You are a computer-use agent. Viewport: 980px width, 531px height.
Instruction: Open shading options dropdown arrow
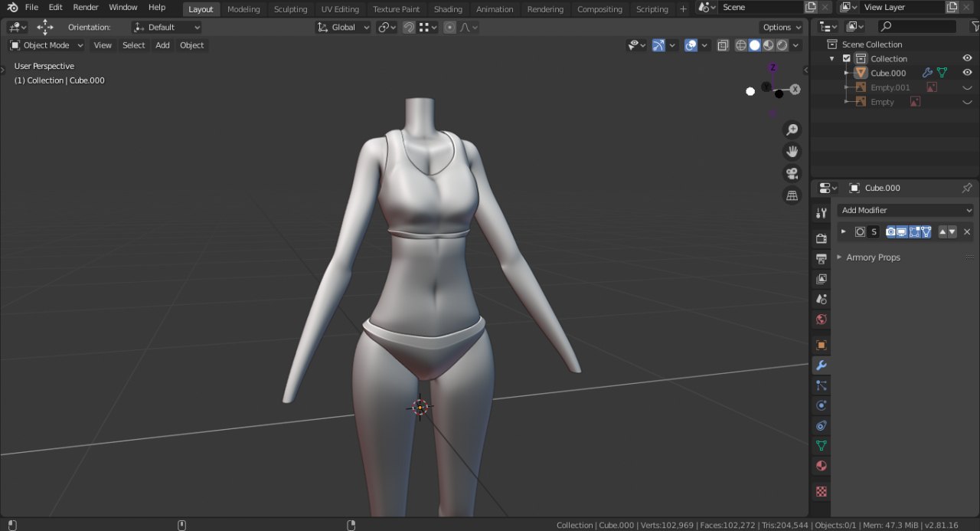[x=797, y=45]
